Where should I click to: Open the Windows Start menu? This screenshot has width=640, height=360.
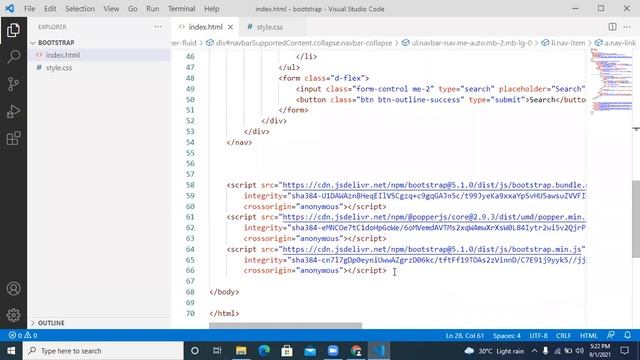pyautogui.click(x=11, y=351)
